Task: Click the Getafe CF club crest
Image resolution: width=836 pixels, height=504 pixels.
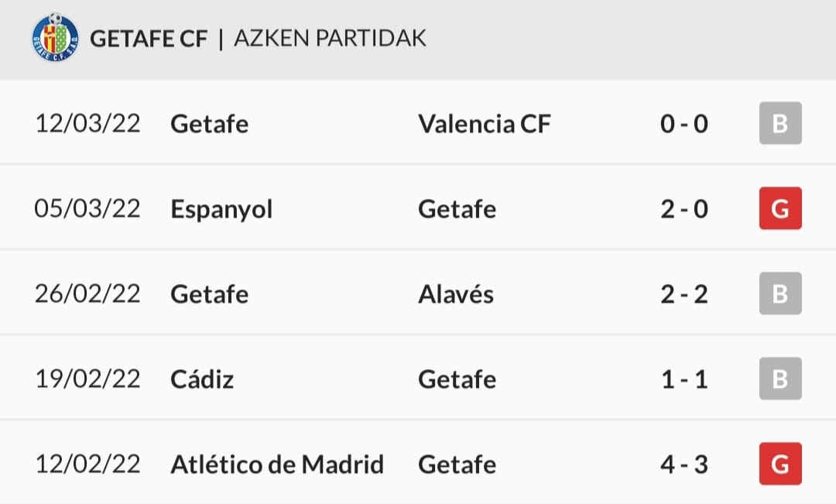Action: point(56,37)
